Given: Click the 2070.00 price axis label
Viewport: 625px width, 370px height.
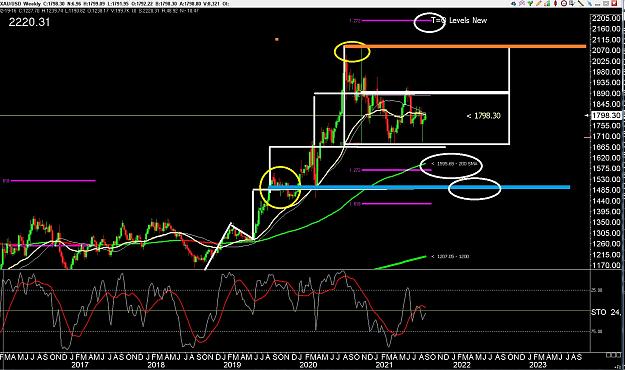Looking at the screenshot, I should tap(606, 51).
